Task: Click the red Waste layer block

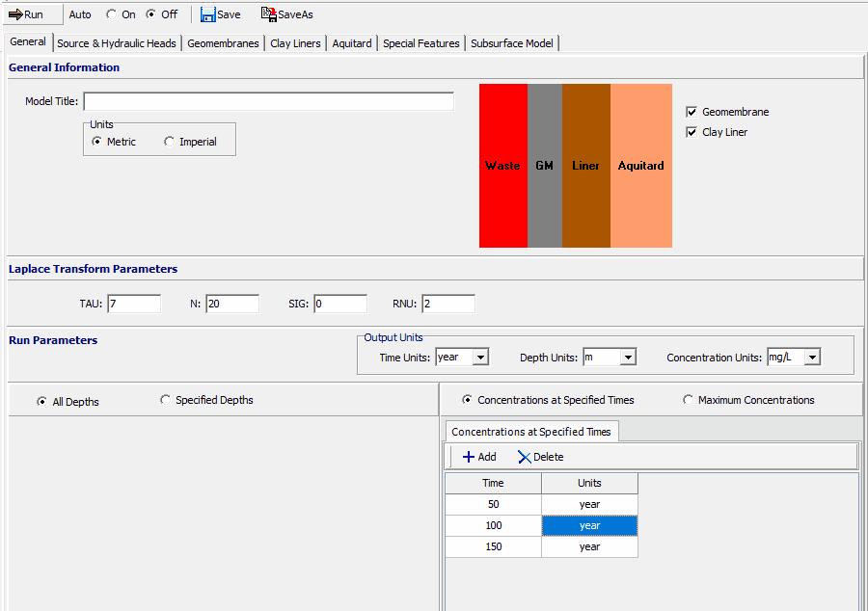Action: [x=502, y=166]
